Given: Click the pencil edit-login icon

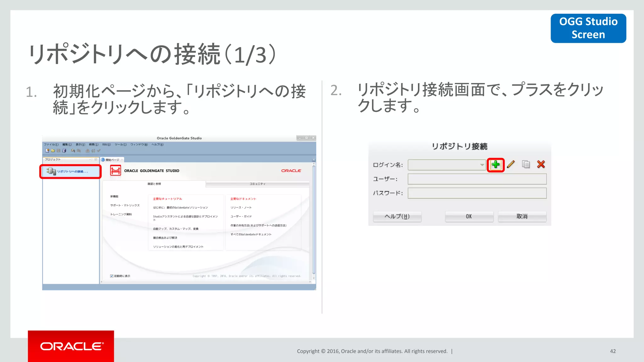Looking at the screenshot, I should click(x=511, y=164).
